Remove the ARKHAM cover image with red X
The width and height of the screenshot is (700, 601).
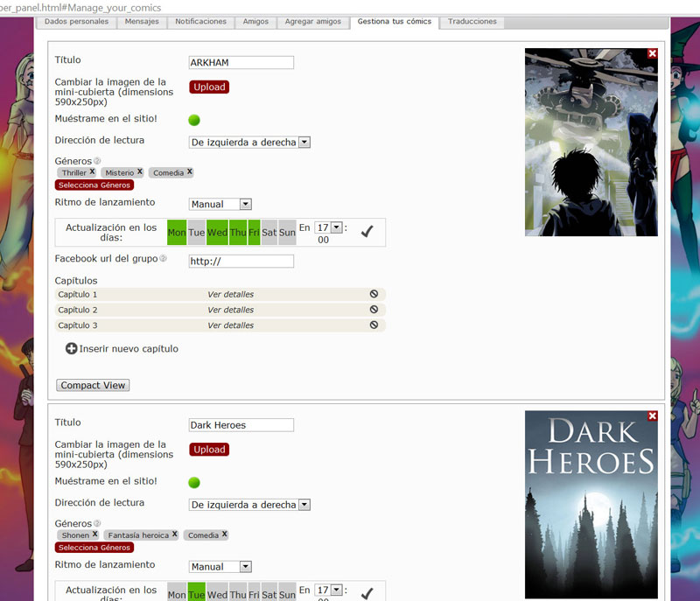(652, 53)
